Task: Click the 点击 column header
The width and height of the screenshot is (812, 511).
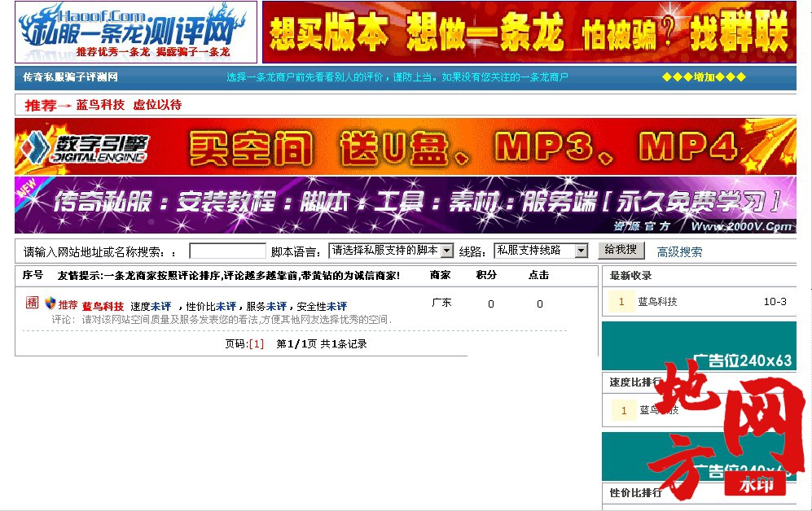Action: [x=538, y=275]
